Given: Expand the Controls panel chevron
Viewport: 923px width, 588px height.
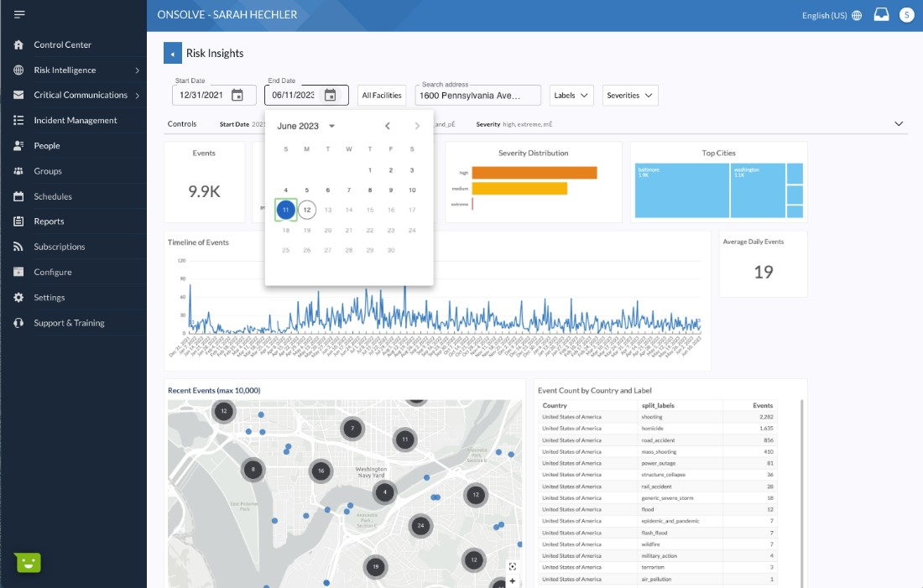Looking at the screenshot, I should (x=899, y=124).
